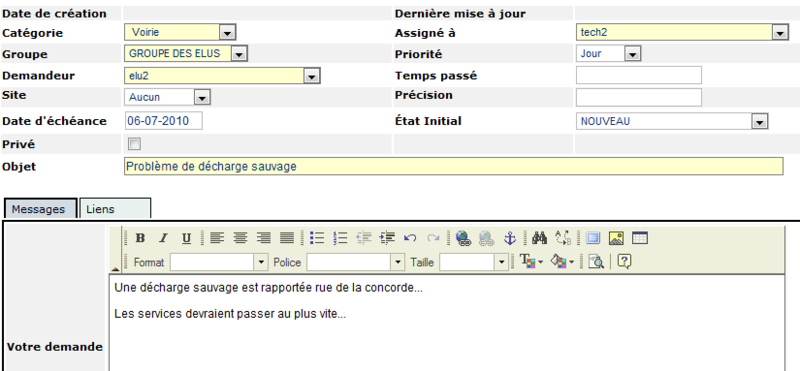Insert a numbered list
Viewport: 800px width, 371px height.
(x=340, y=238)
